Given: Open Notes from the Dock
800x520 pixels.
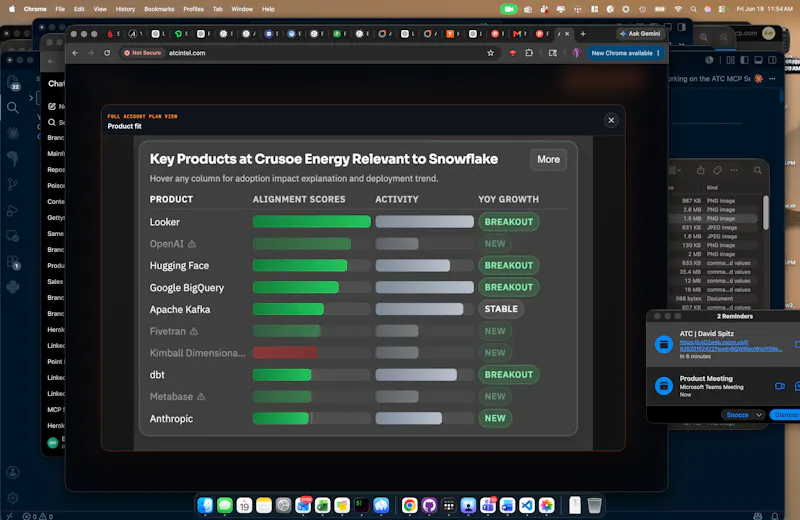Looking at the screenshot, I should (264, 505).
